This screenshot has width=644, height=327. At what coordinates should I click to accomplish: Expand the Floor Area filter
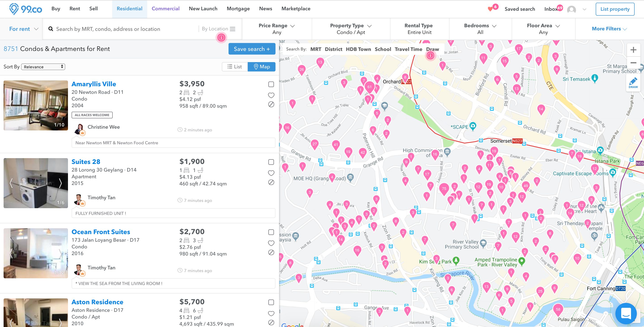point(543,29)
